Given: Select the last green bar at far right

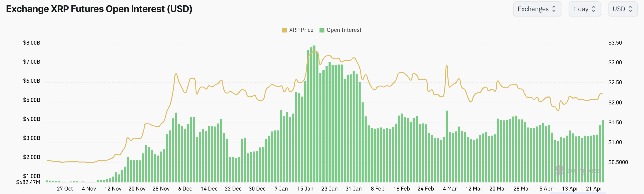Looking at the screenshot, I should pyautogui.click(x=603, y=151).
